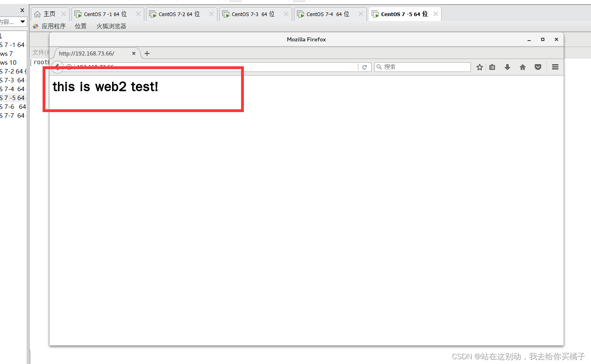Click the search magnifier icon in search box
591x364 pixels.
(379, 67)
